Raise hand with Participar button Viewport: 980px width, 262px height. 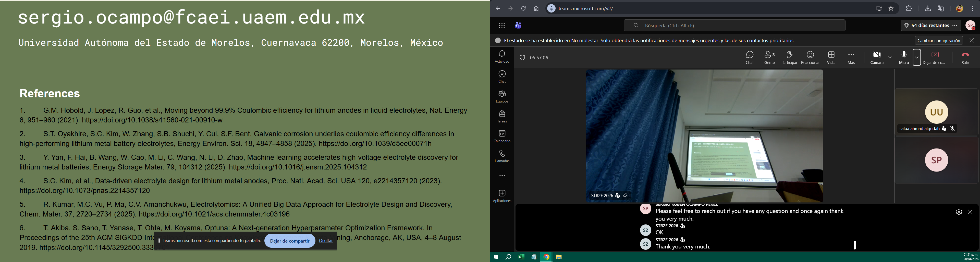789,58
